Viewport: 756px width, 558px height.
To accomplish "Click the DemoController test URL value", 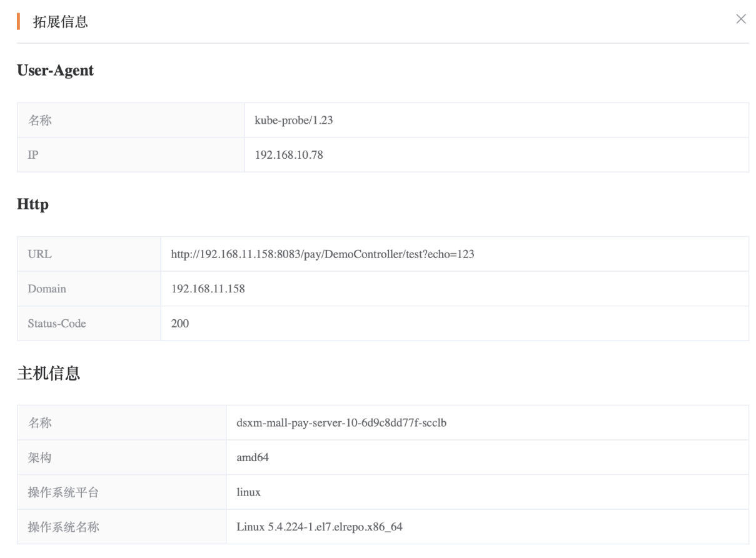I will (322, 254).
